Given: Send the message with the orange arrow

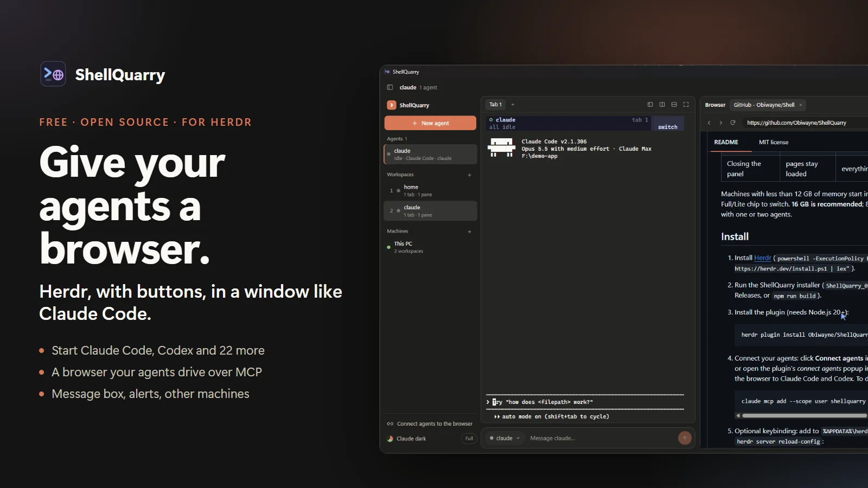Looking at the screenshot, I should click(x=685, y=438).
